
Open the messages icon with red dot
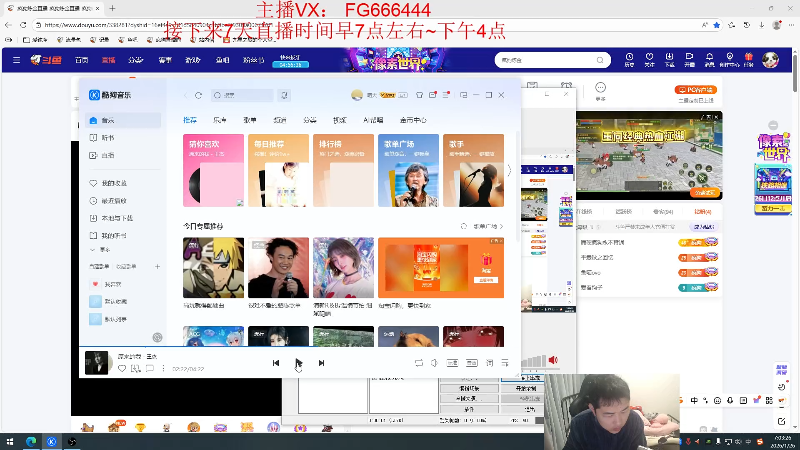[x=433, y=95]
